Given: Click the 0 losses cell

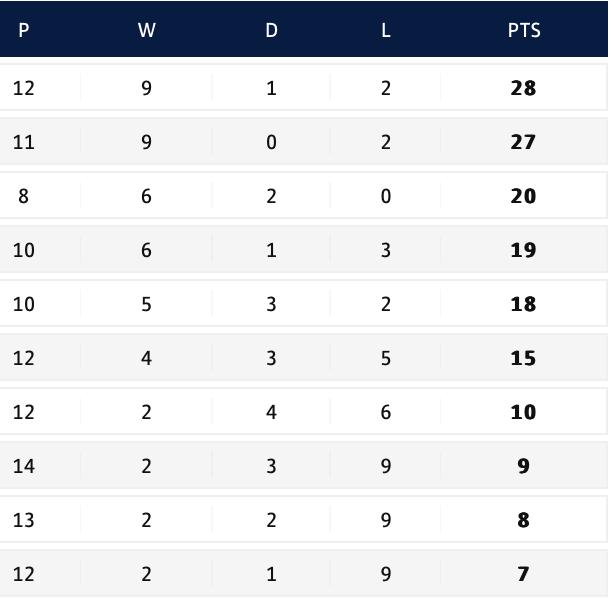Looking at the screenshot, I should pos(385,196).
